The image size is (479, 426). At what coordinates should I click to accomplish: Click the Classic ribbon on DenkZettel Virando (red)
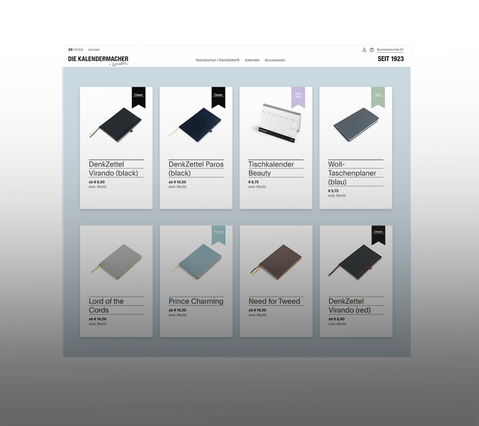378,235
